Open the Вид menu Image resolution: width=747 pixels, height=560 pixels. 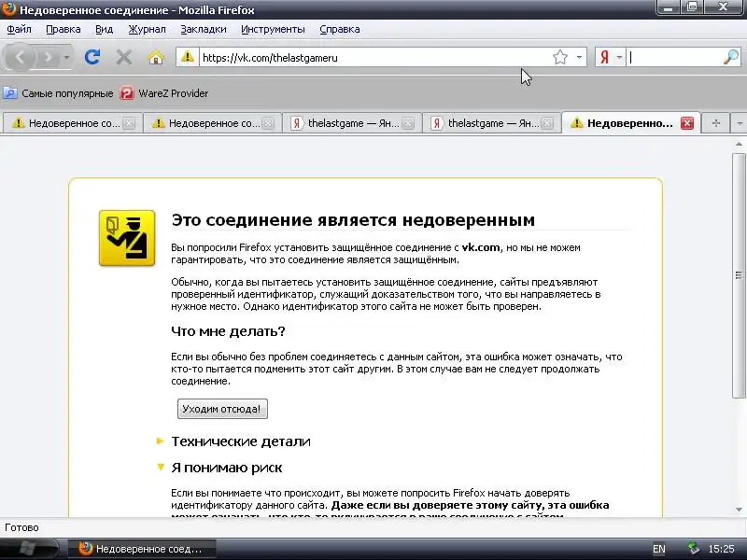(x=104, y=29)
